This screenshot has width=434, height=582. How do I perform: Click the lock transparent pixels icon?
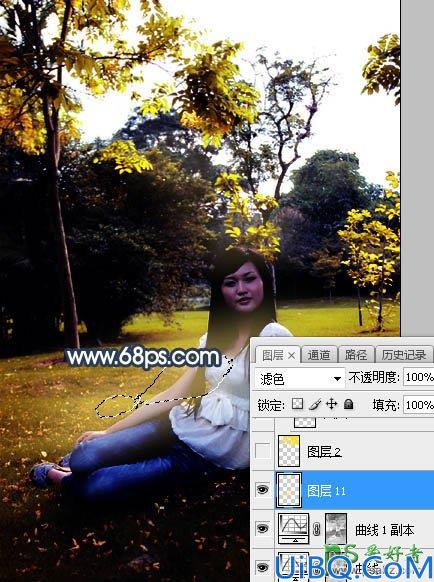pos(297,404)
